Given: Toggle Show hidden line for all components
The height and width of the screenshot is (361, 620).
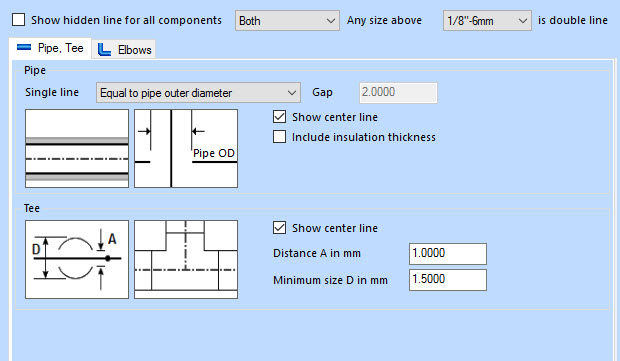Looking at the screenshot, I should point(19,20).
